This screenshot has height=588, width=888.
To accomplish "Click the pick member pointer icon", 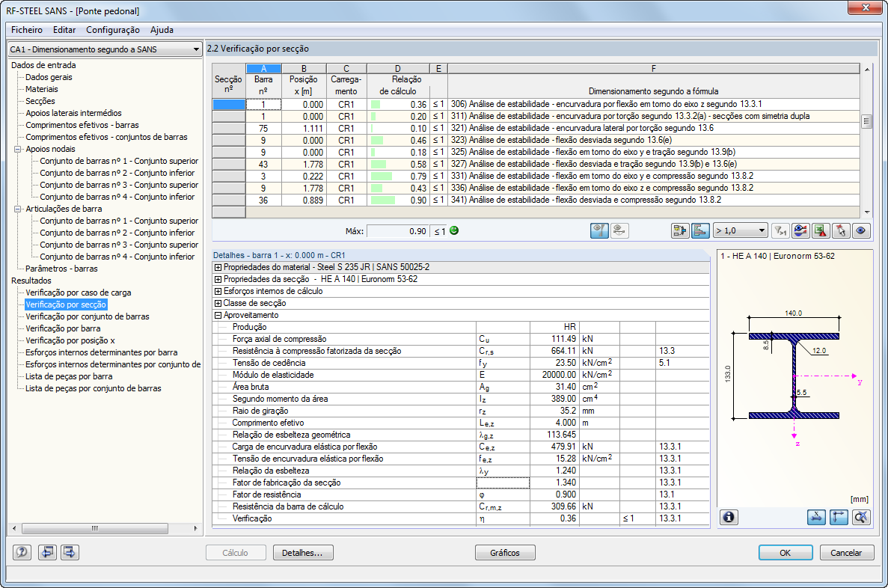I will 840,230.
